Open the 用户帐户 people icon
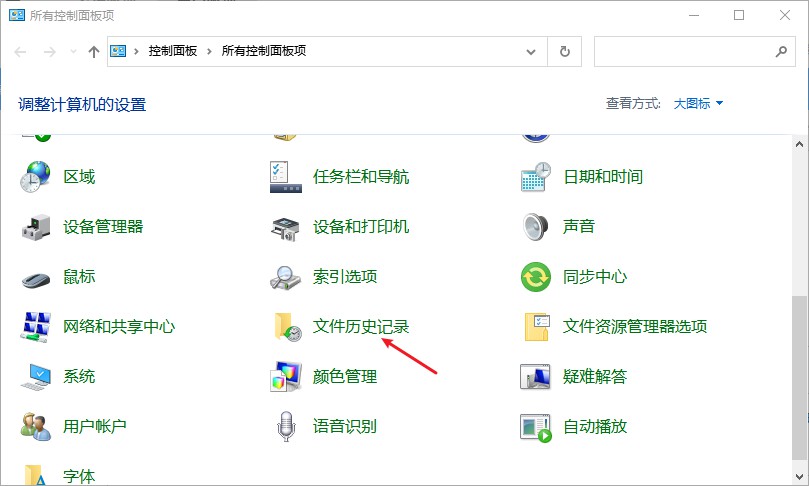809x486 pixels. click(x=36, y=426)
